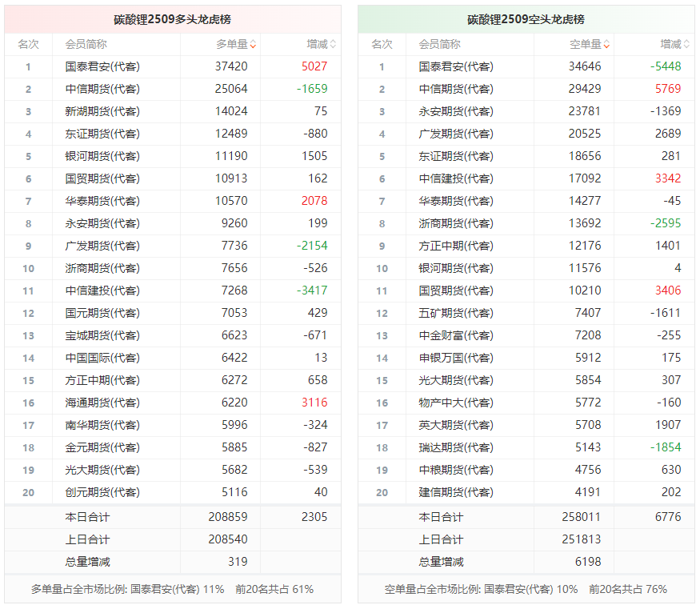Select 创元期货(代客) in long table
700x609 pixels.
point(102,492)
